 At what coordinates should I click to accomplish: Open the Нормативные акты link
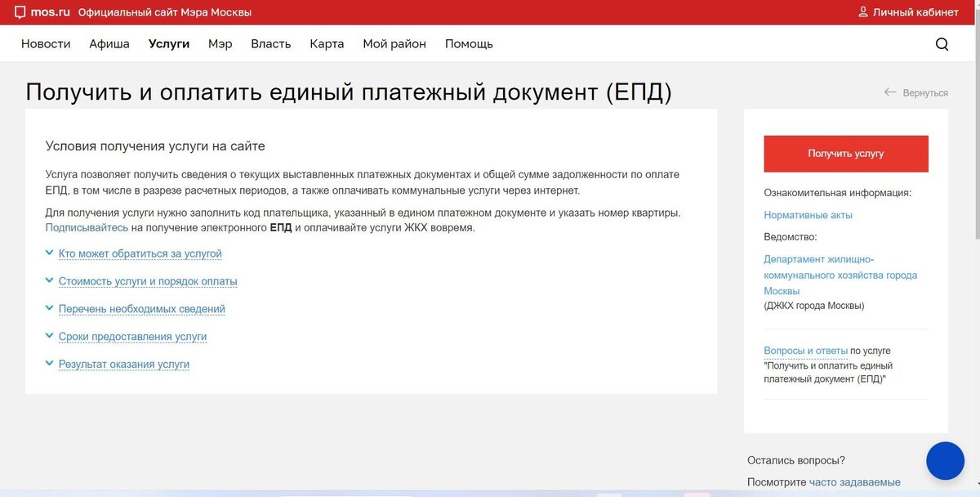(808, 215)
